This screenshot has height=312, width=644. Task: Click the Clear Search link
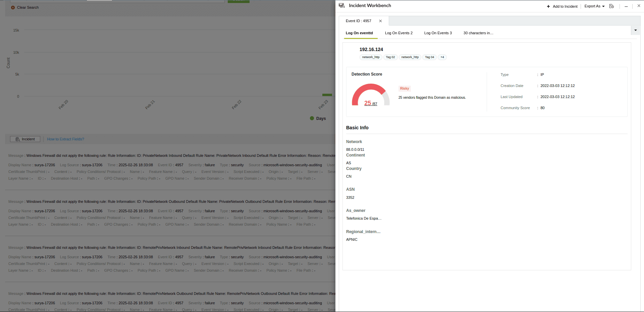[x=28, y=7]
